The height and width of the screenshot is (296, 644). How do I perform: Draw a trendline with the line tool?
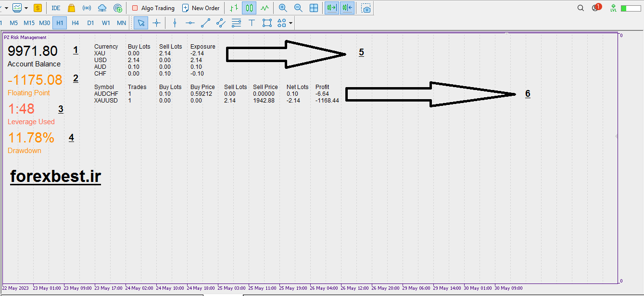(205, 23)
